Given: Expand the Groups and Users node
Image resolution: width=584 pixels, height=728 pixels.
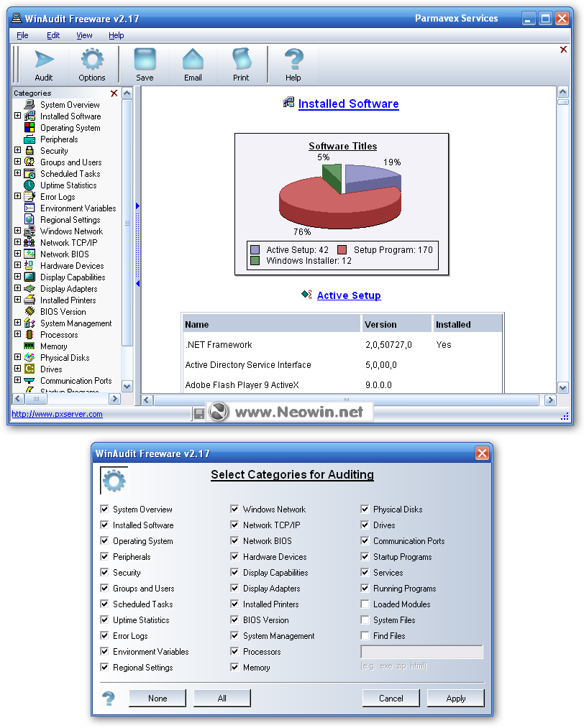Looking at the screenshot, I should coord(18,162).
